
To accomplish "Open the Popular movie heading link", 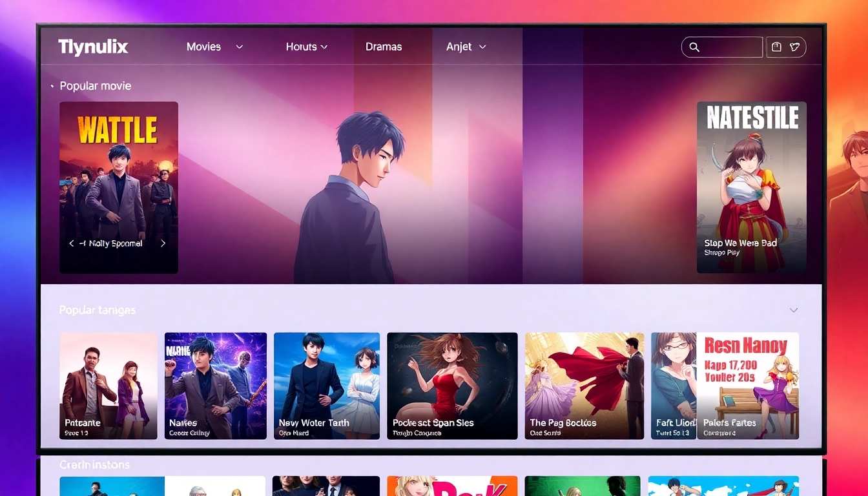I will pyautogui.click(x=96, y=86).
